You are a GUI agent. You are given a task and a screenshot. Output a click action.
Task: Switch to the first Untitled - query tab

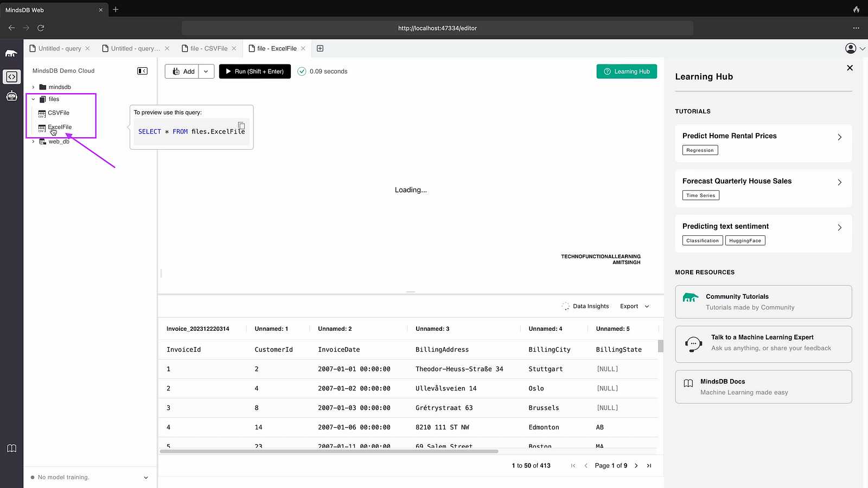[60, 48]
